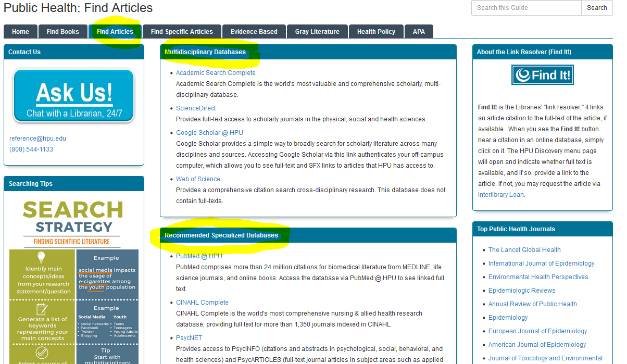Image resolution: width=627 pixels, height=364 pixels.
Task: Click the Searching Tips panel heading
Action: (x=31, y=184)
